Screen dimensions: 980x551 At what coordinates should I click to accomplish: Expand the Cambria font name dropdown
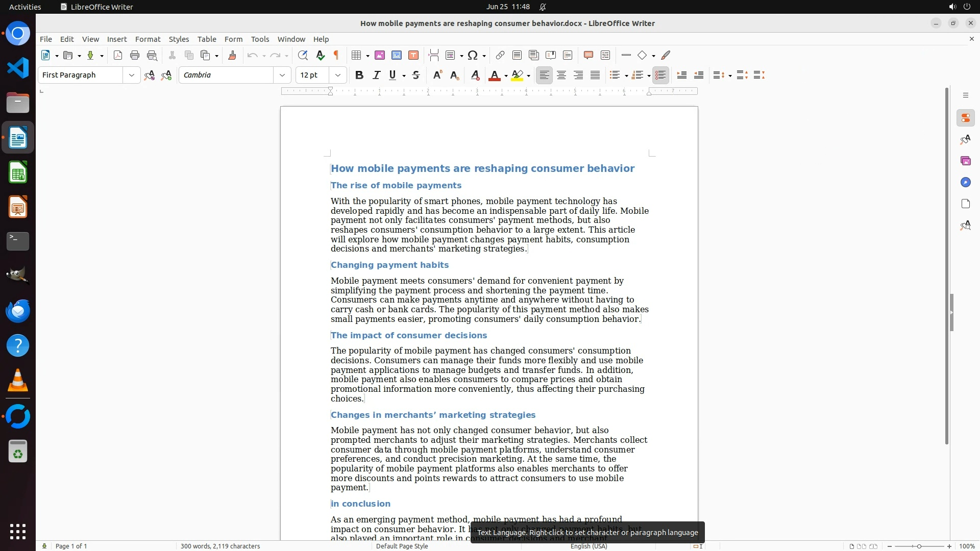(x=282, y=75)
